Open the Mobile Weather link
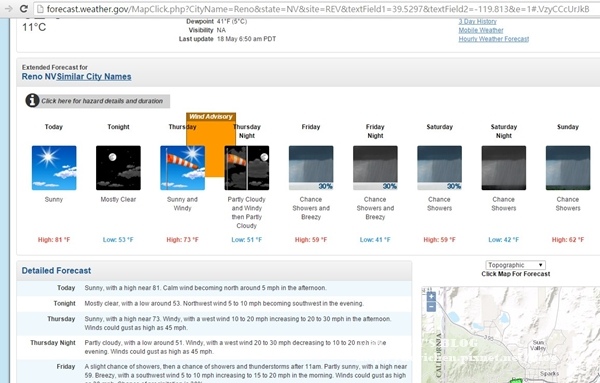Viewport: 600px width, 383px height. coord(481,30)
